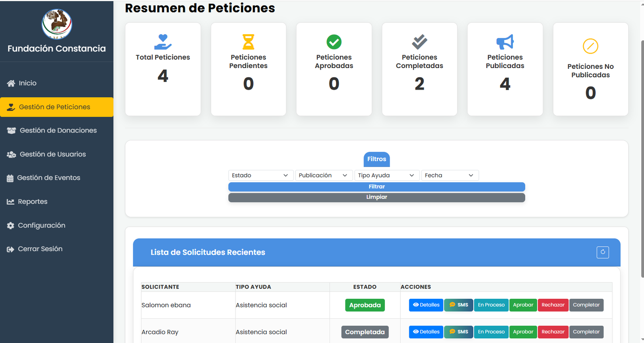Image resolution: width=644 pixels, height=343 pixels.
Task: Click the yellow ban icon on Peticiones No Publicadas
Action: 590,46
